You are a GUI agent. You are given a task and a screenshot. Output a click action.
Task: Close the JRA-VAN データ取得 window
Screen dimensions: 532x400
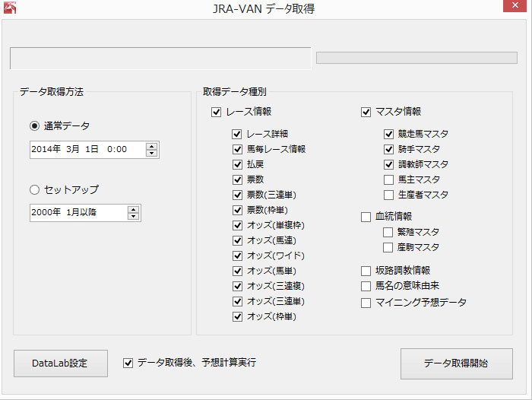point(515,5)
